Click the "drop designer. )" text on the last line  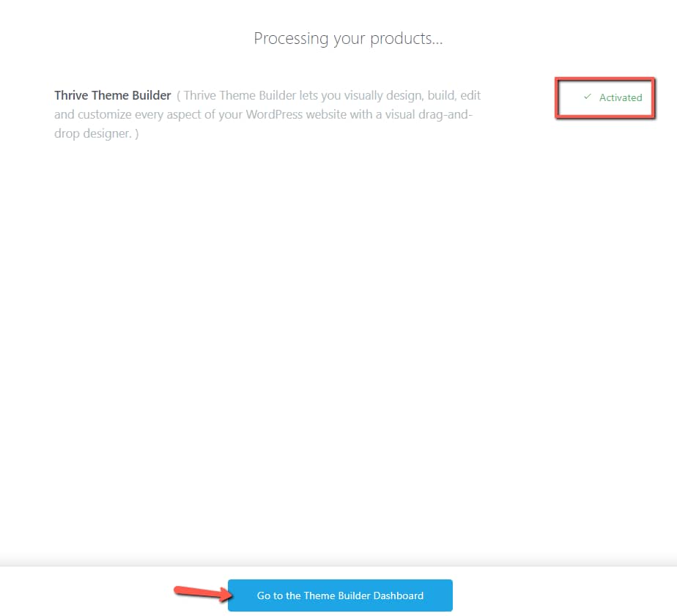coord(96,134)
